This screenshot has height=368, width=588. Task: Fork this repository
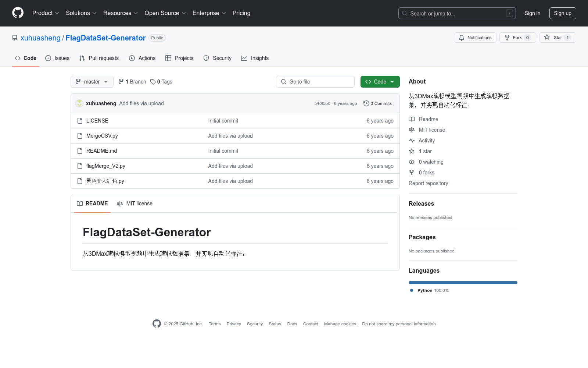[x=517, y=38]
